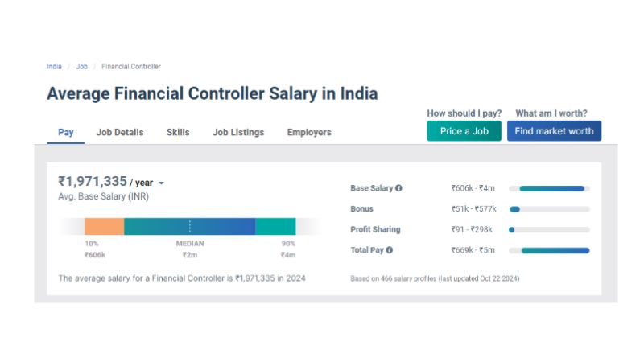Click the median marker on salary bar

click(190, 227)
